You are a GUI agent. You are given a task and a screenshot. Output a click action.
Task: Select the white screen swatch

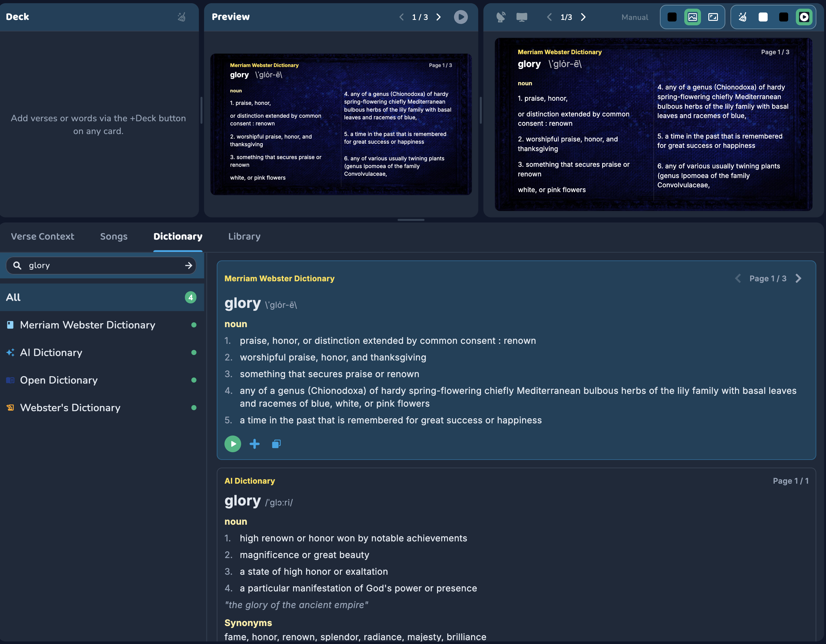tap(763, 17)
